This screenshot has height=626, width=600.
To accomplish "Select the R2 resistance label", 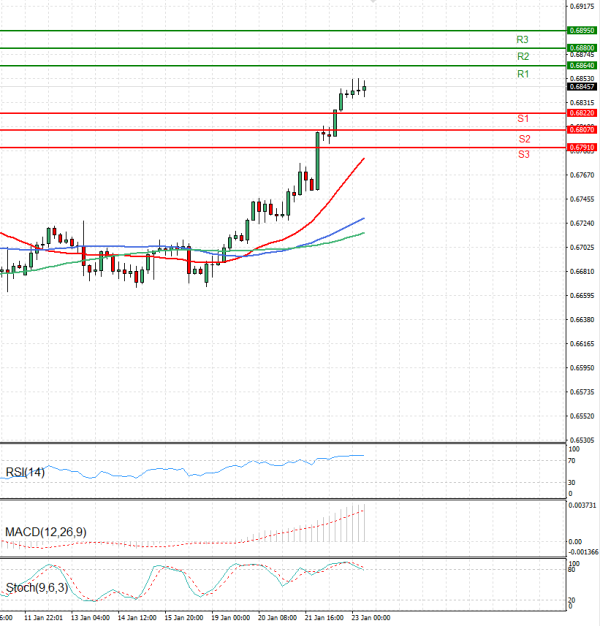I will pyautogui.click(x=522, y=57).
